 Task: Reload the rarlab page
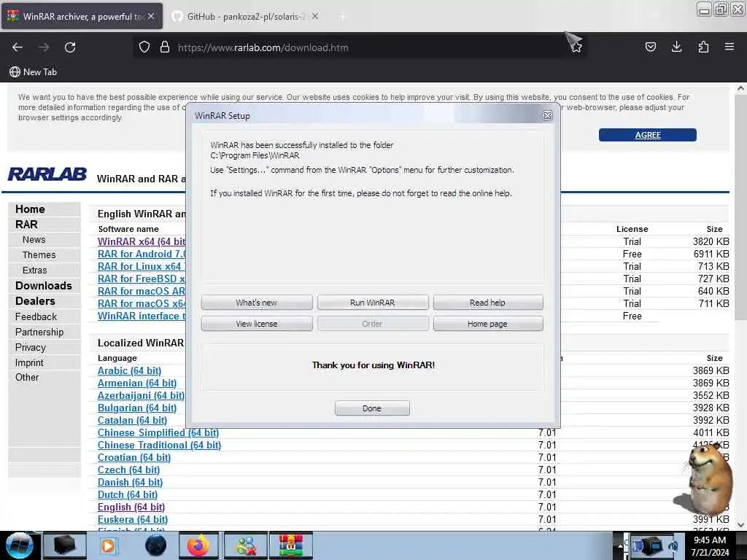(x=70, y=47)
